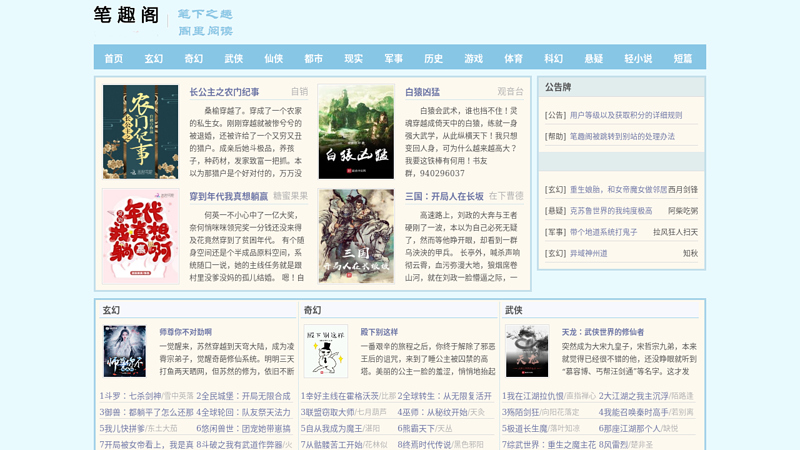Open ranked item 6悠闲兽世：团宠她带崽搞
Screen dimensions: 800x450
tap(243, 429)
